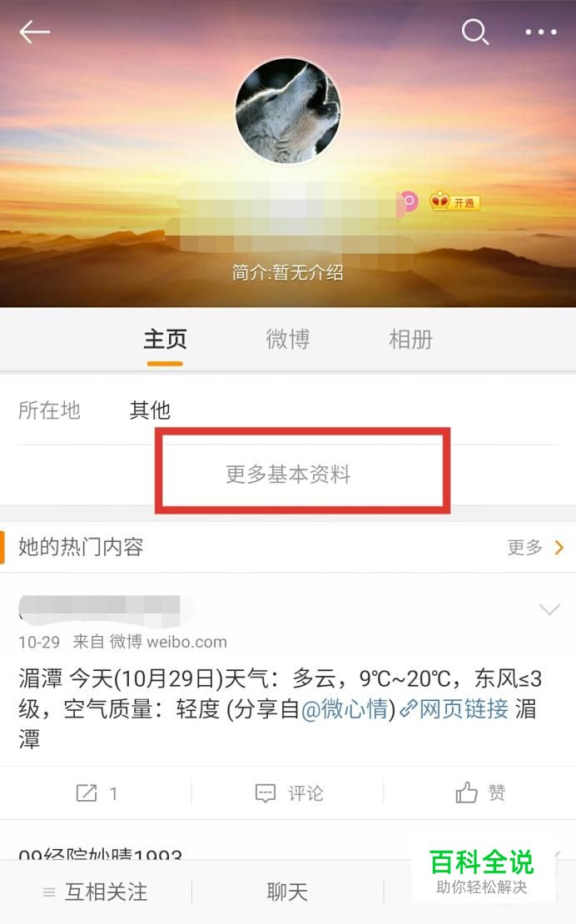Tap the back arrow icon

[34, 32]
